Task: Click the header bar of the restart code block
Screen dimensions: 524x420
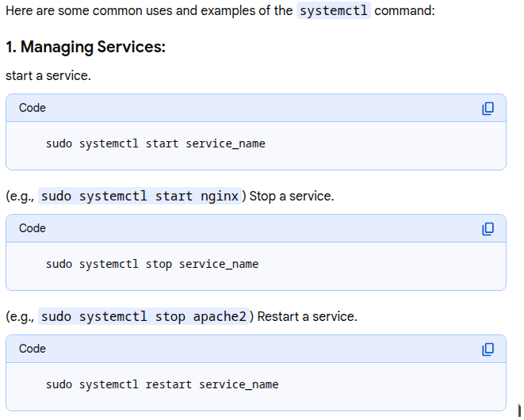Action: tap(254, 349)
